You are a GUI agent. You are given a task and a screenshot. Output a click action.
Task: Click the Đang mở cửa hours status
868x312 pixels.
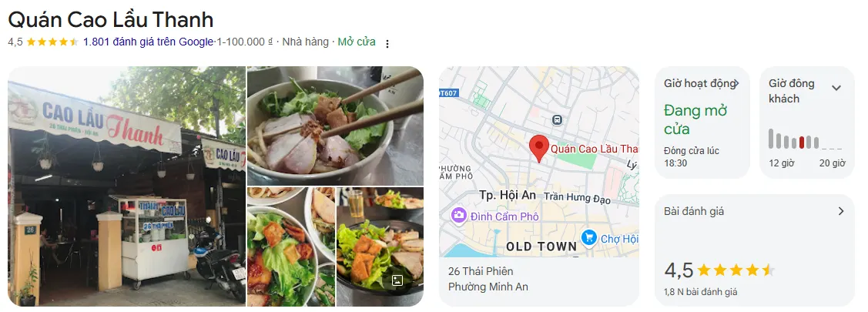point(695,119)
